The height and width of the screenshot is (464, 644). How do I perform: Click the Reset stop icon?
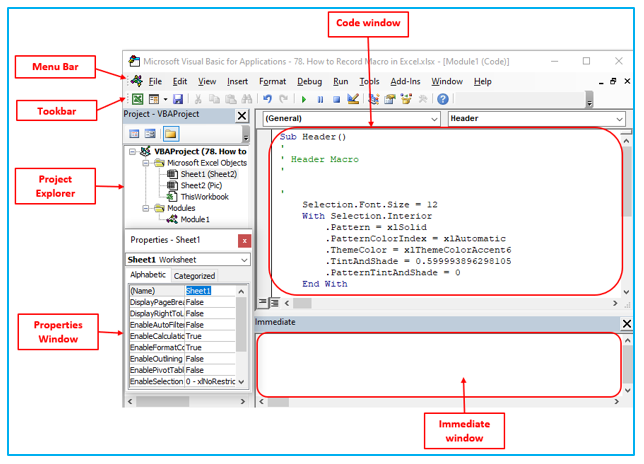pyautogui.click(x=336, y=99)
